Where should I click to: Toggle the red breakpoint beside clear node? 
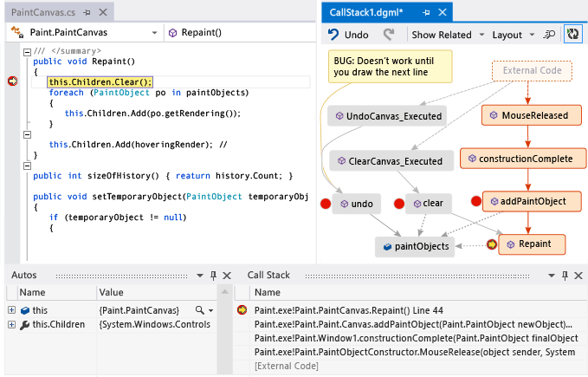pos(399,204)
